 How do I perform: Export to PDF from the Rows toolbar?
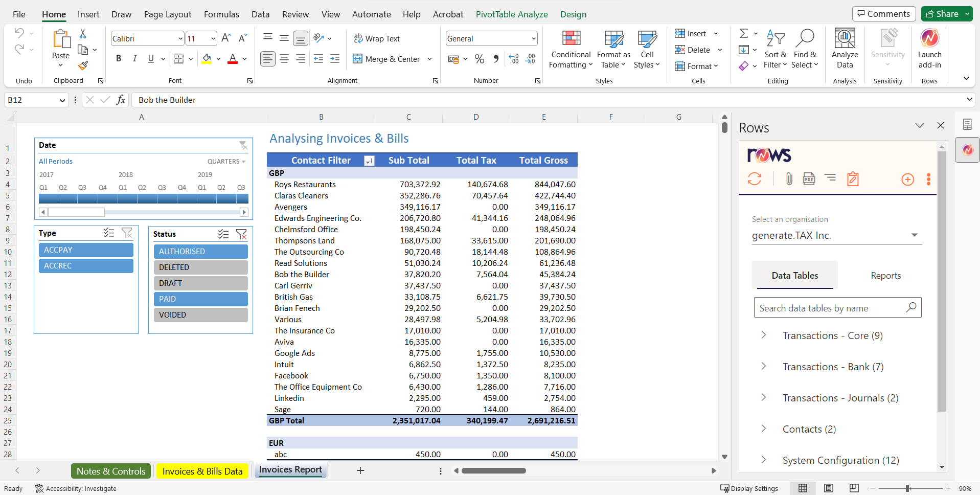click(809, 178)
